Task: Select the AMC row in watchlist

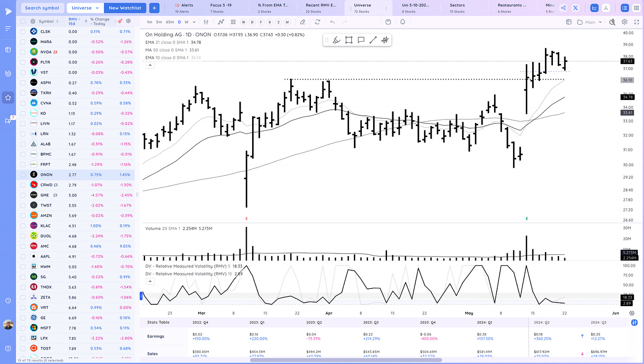Action: point(75,246)
